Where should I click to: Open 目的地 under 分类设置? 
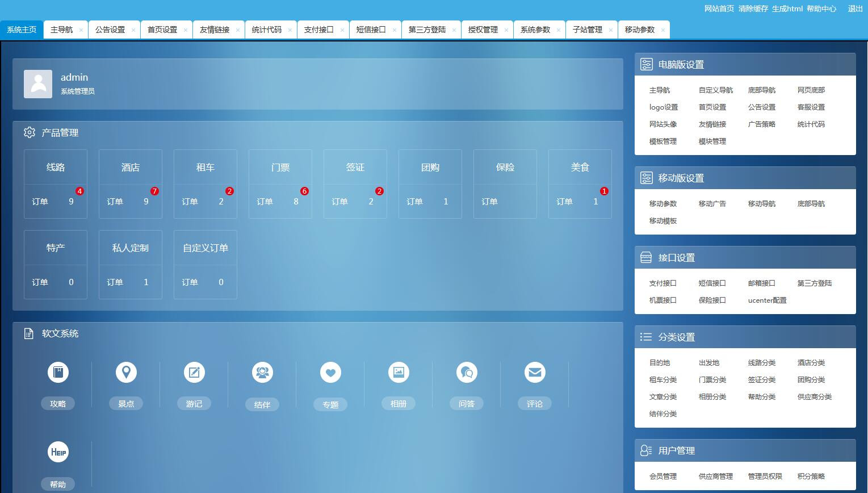(660, 363)
